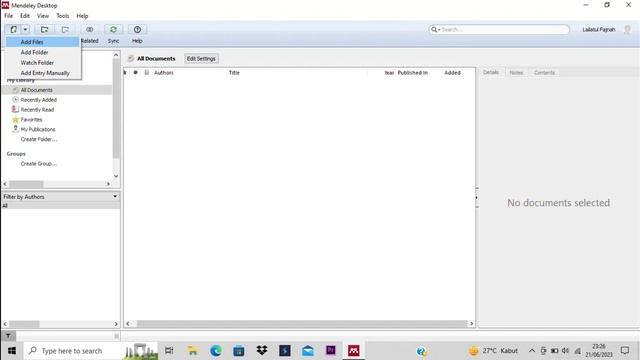Select My Publications in the library tree
Screen dimensions: 640x360
[38, 129]
